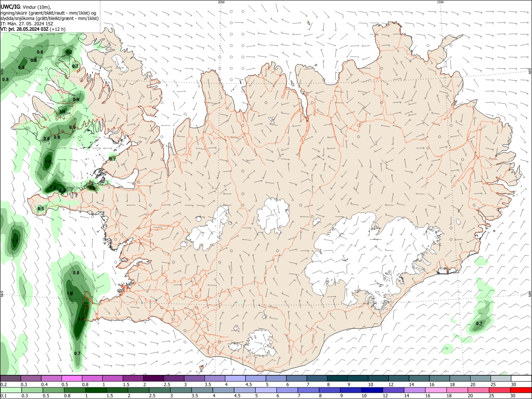Click the "0.4" label in the legend
This screenshot has height=399, width=532.
pos(45,384)
